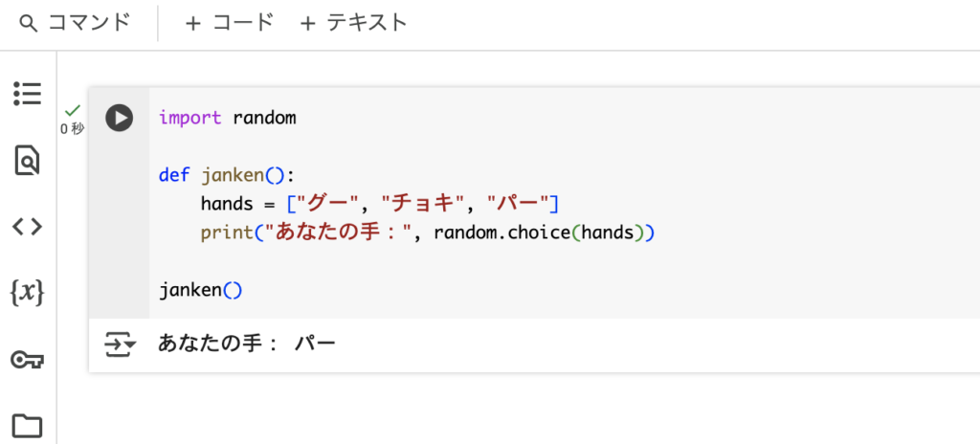Open the code snippets panel icon
Viewport: 980px width, 444px height.
(x=28, y=227)
